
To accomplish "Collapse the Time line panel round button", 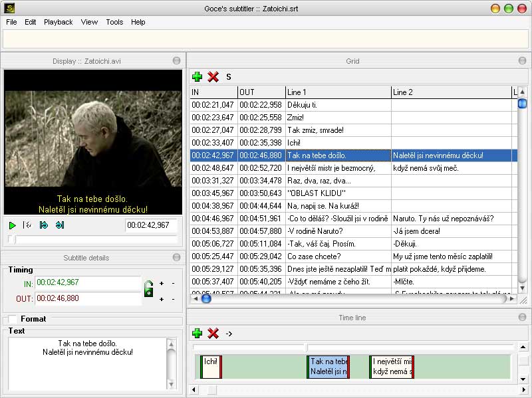I will click(523, 318).
